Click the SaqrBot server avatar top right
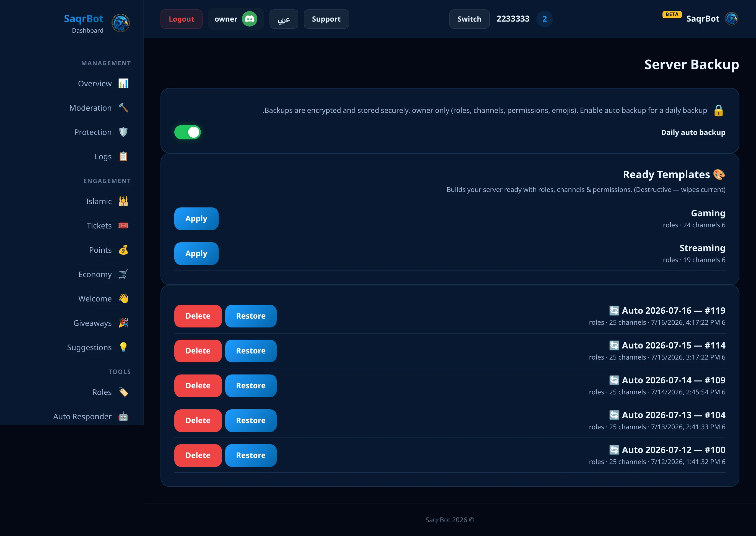Viewport: 756px width, 536px height. point(732,19)
